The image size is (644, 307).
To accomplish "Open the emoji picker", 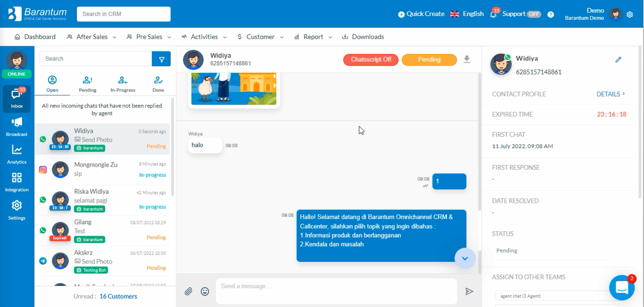I will (x=205, y=291).
